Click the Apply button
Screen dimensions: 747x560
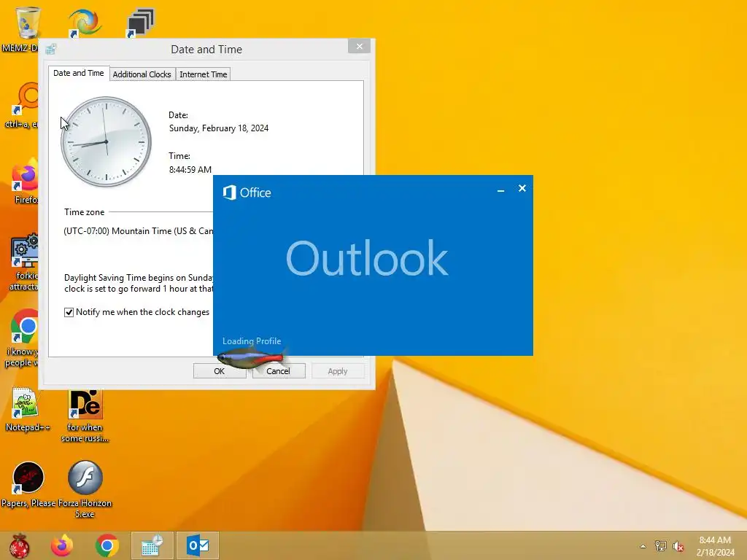click(338, 371)
